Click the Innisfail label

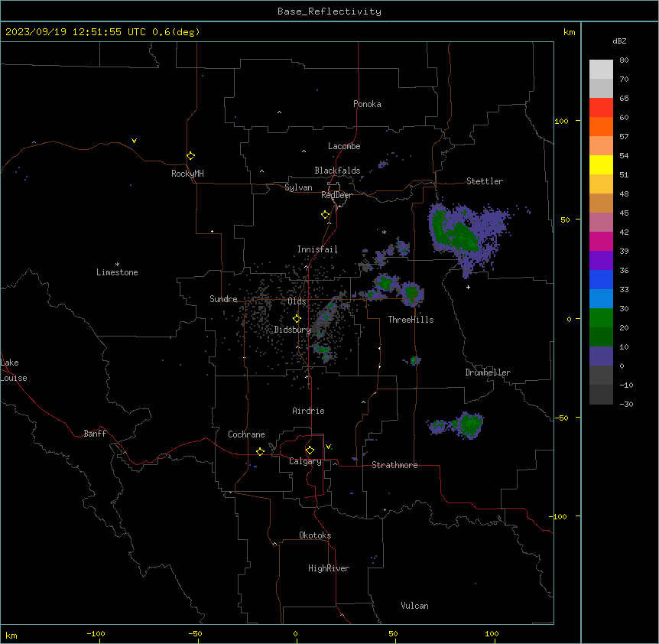coord(317,249)
